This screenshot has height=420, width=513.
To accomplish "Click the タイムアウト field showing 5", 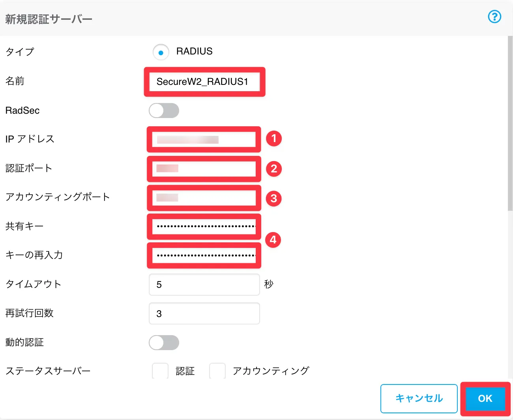I will coord(204,285).
